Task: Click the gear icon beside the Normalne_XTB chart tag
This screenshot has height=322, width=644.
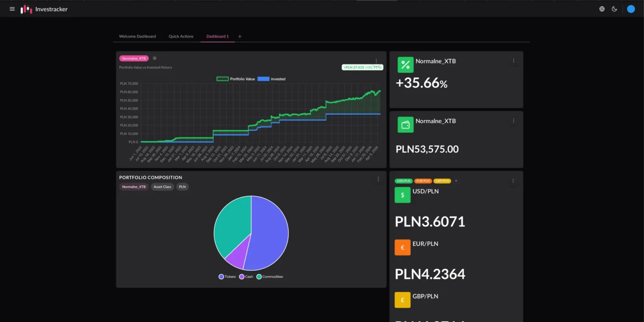Action: (155, 58)
